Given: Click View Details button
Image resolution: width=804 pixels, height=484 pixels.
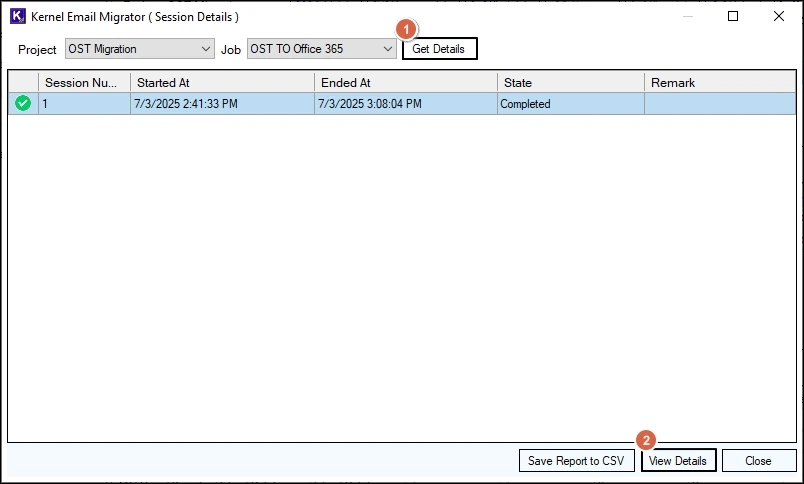Looking at the screenshot, I should (x=678, y=460).
